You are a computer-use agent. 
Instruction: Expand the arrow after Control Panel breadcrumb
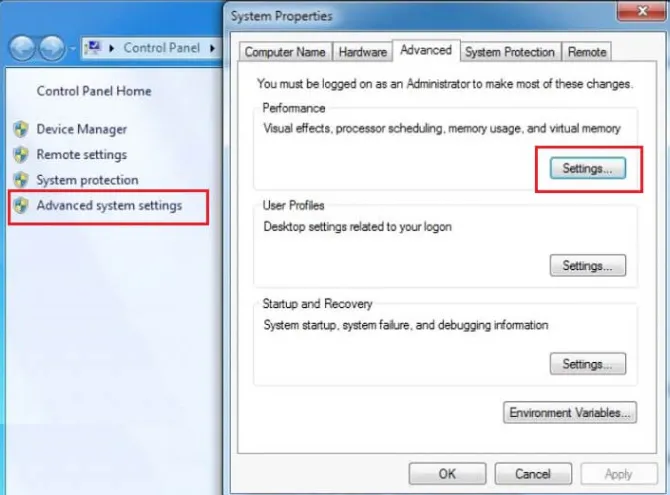tap(212, 48)
